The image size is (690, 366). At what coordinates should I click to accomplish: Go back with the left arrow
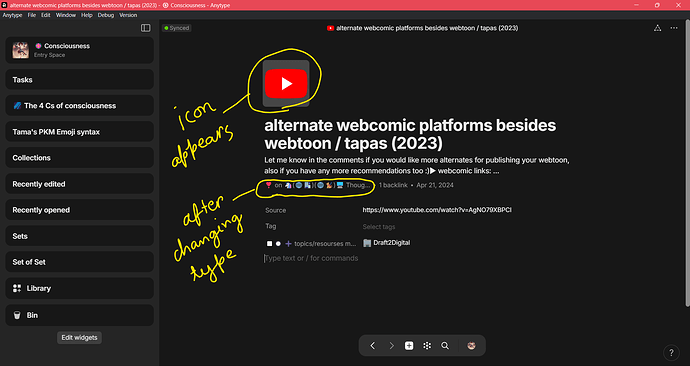coord(373,346)
